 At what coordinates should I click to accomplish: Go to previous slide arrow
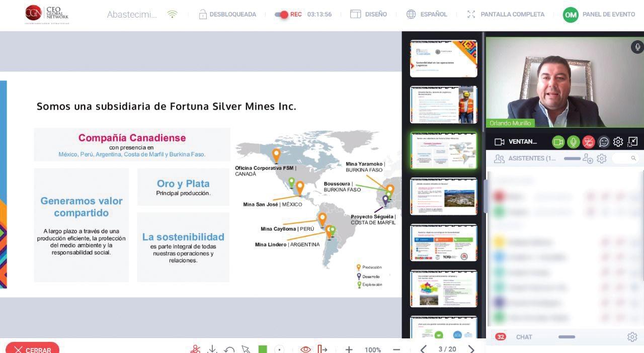423,349
